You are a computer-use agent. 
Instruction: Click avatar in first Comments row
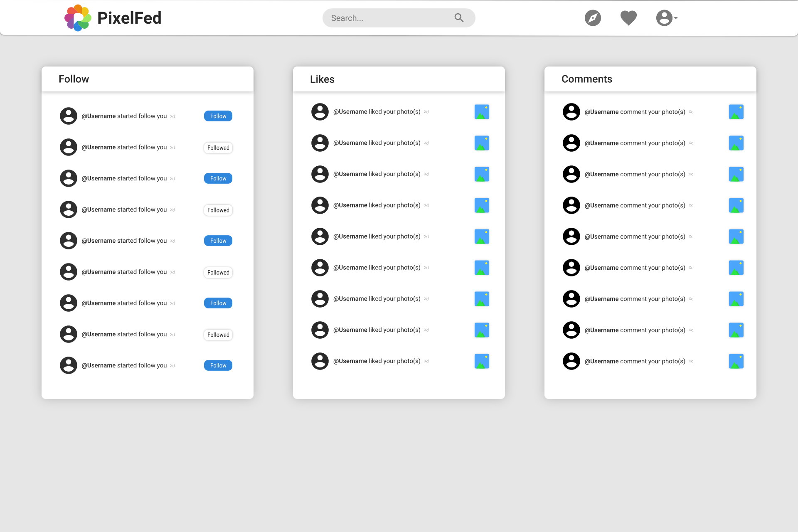tap(571, 112)
